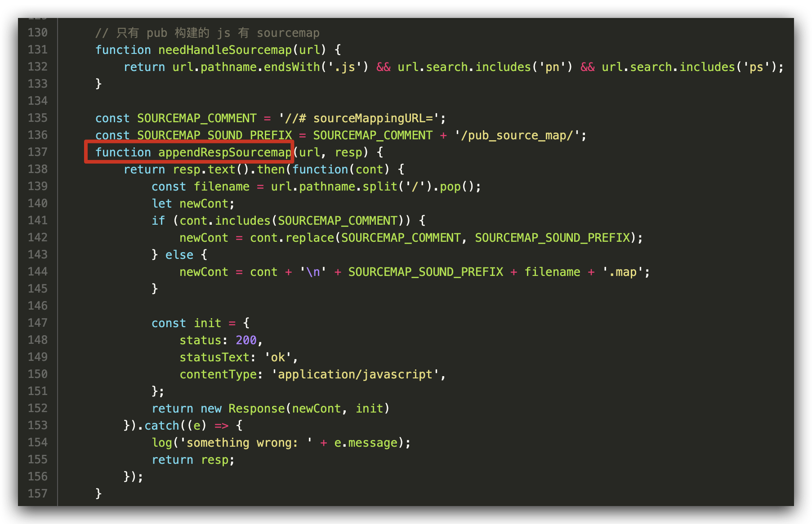Click the catch call on line 153
The height and width of the screenshot is (524, 812).
162,426
